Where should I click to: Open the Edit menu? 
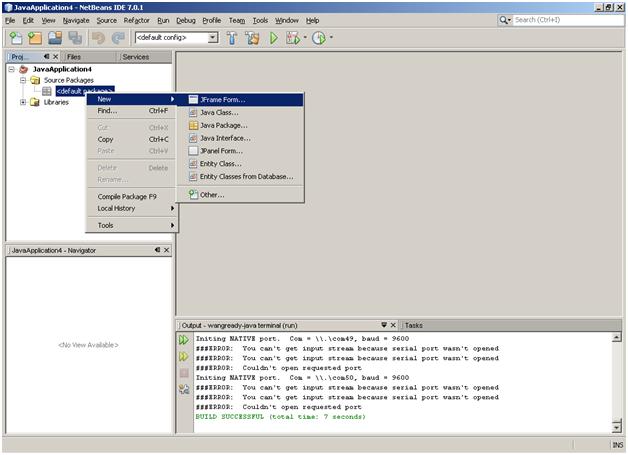point(28,20)
